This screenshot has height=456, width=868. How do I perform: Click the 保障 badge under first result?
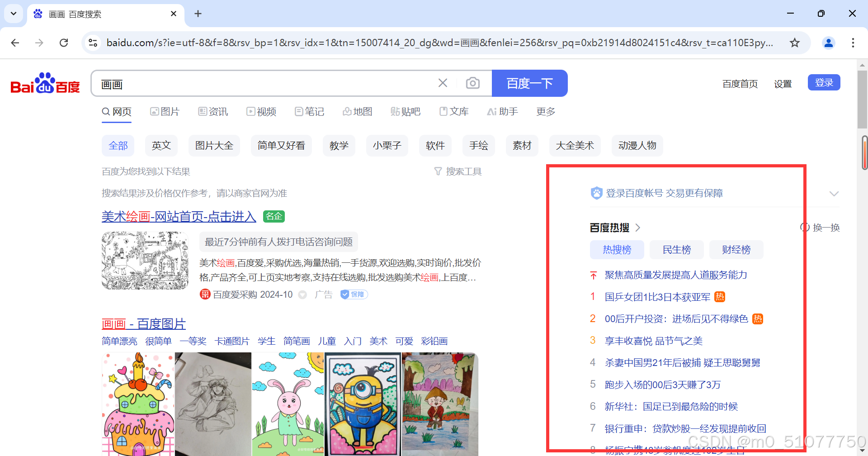pos(354,294)
